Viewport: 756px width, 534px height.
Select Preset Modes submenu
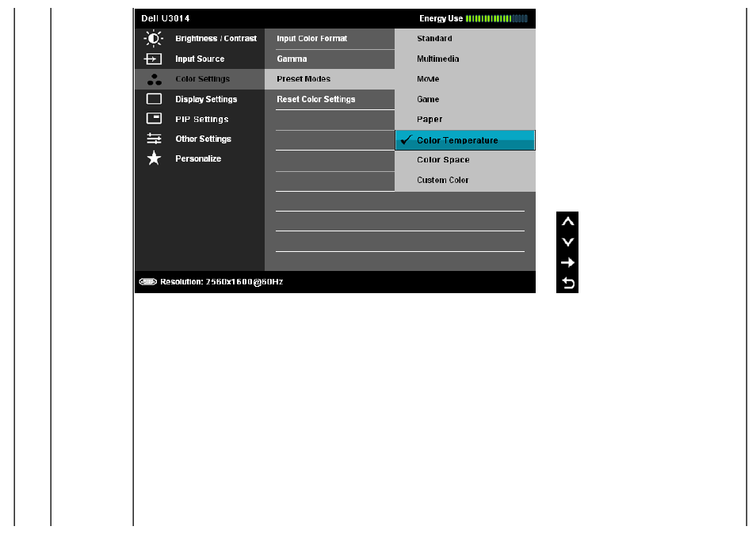pos(330,79)
